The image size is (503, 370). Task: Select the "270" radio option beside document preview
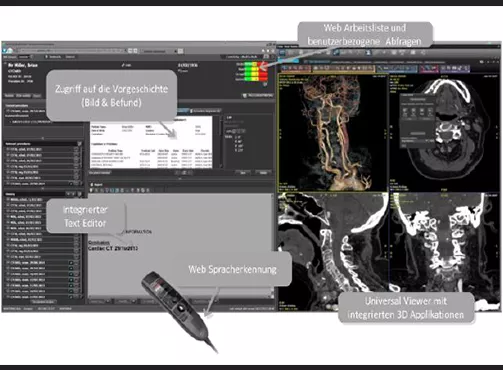click(x=236, y=150)
